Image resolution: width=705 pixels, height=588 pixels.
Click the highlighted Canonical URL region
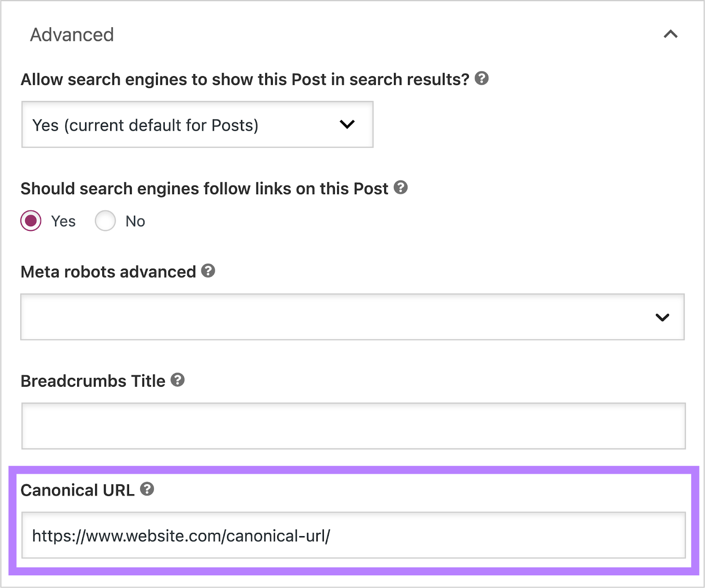pos(352,522)
